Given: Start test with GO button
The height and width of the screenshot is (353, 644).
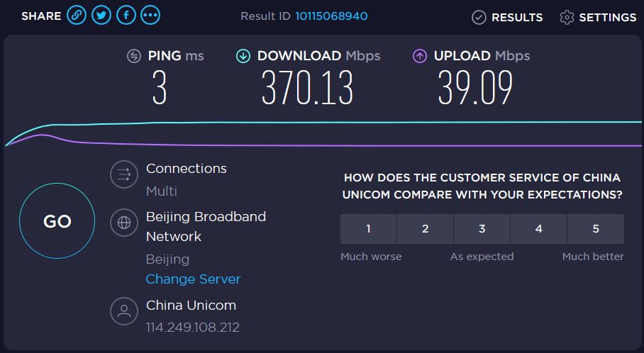Looking at the screenshot, I should [x=57, y=221].
